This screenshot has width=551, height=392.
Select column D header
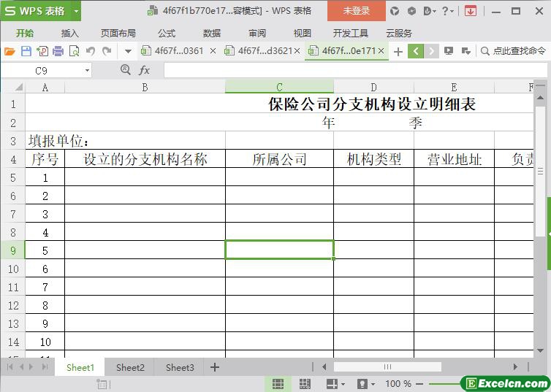[x=373, y=87]
